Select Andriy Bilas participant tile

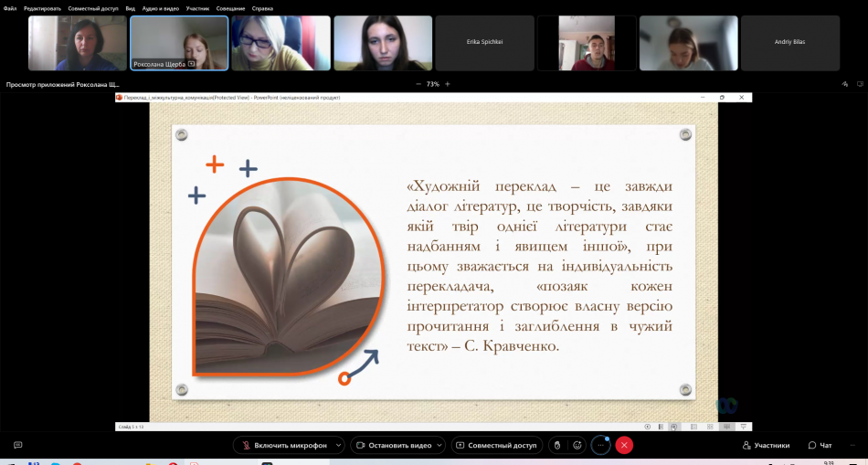[789, 42]
